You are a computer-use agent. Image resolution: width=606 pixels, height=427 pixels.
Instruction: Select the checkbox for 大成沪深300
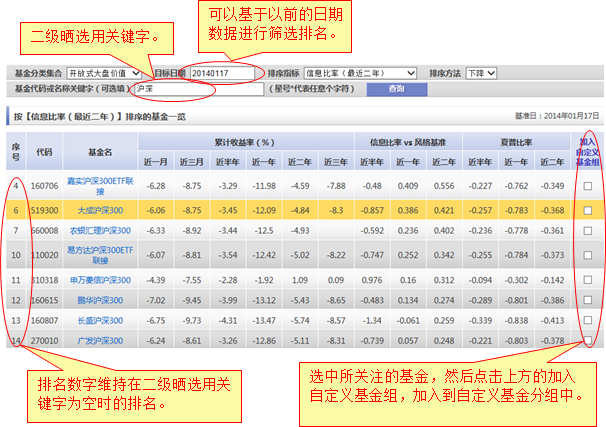point(588,211)
